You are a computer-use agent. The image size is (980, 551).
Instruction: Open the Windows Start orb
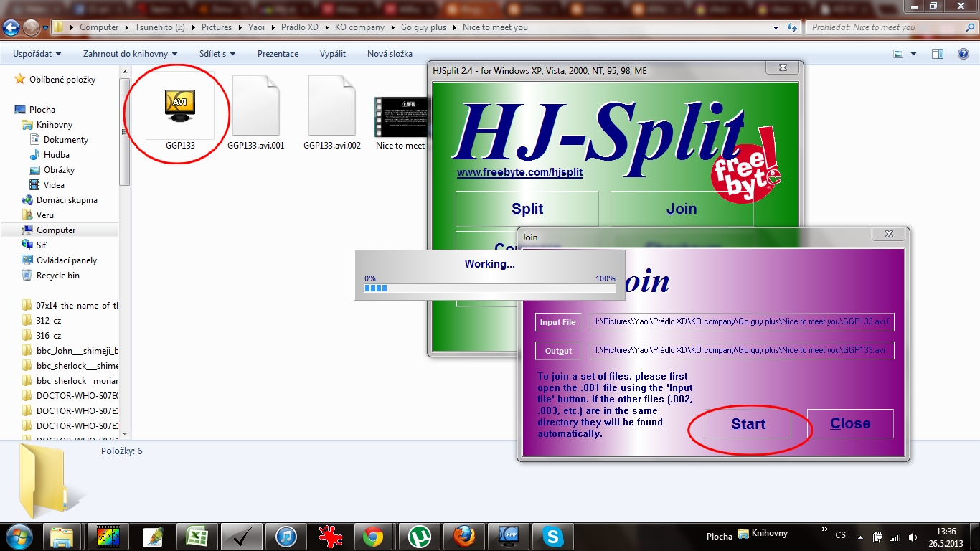[18, 535]
